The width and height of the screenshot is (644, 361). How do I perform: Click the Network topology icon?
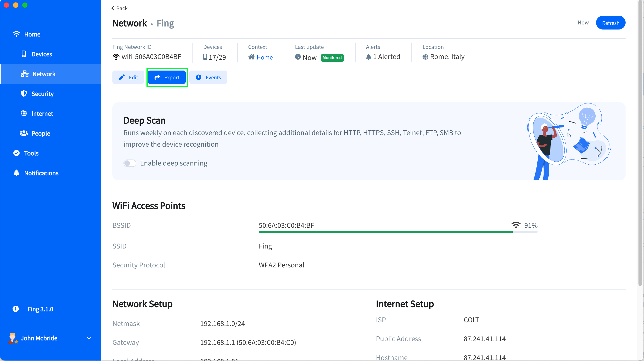[24, 74]
